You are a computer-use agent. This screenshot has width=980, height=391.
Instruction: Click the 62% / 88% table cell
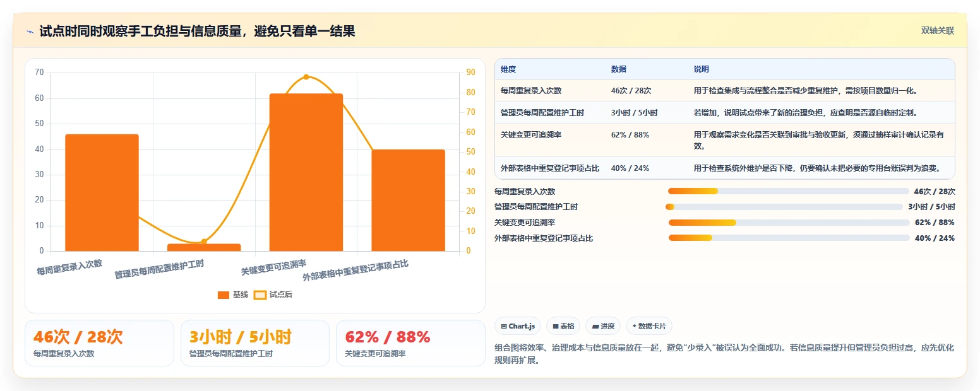(x=630, y=135)
